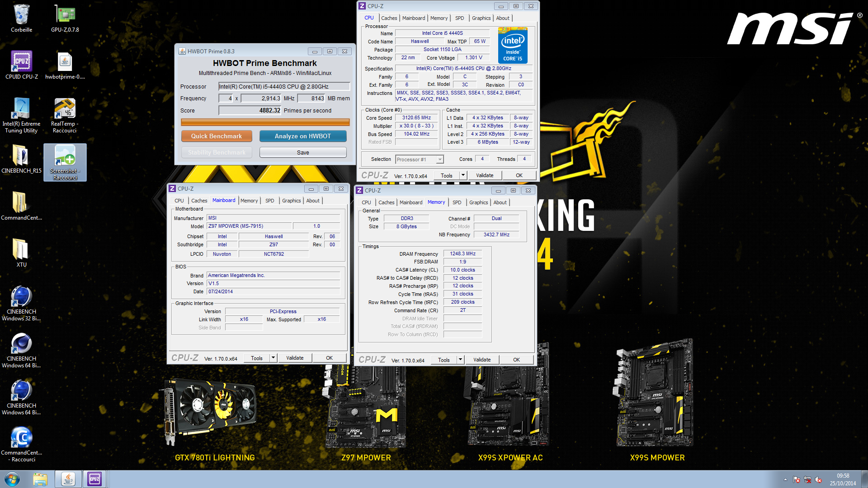Open SPD tab in Mainboard CPU-Z window
The image size is (868, 488).
(269, 201)
